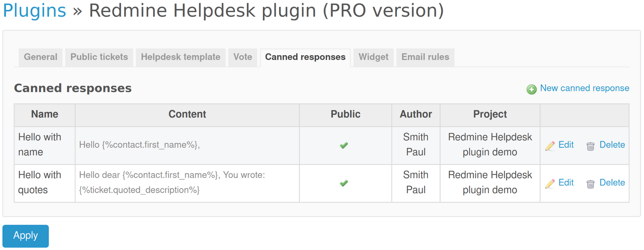Viewport: 644px width, 250px height.
Task: Click the pencil icon for Hello with name
Action: [550, 146]
